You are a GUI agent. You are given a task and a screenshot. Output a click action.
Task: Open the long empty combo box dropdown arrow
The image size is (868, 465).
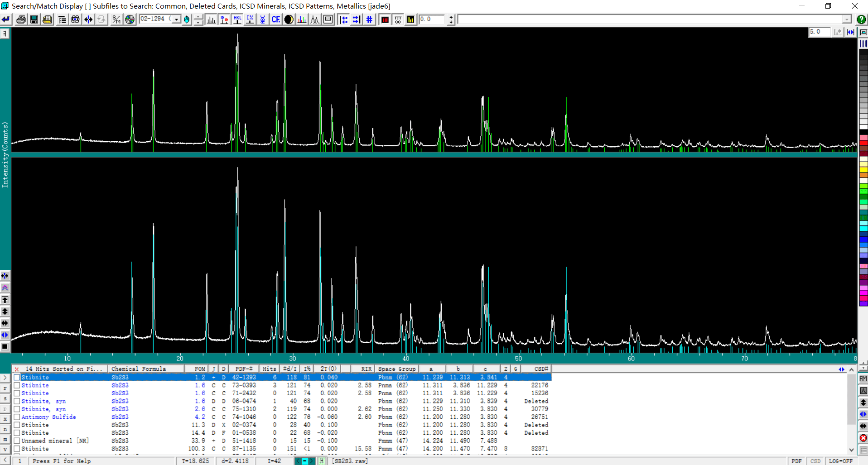(x=847, y=19)
